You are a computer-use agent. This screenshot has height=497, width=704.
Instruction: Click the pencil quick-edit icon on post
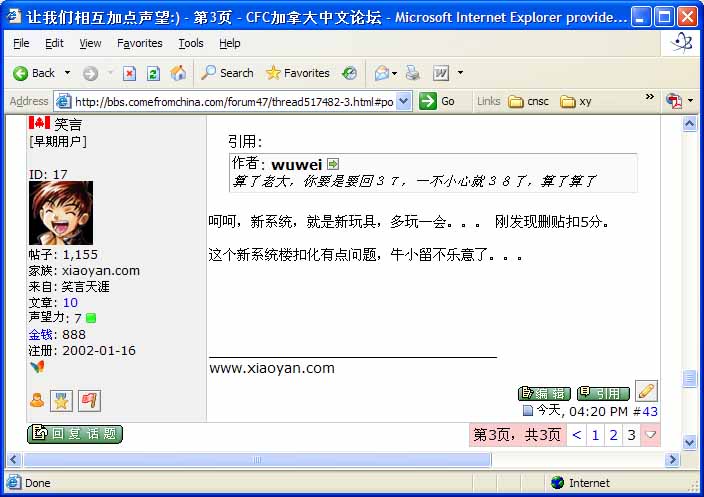pyautogui.click(x=646, y=391)
